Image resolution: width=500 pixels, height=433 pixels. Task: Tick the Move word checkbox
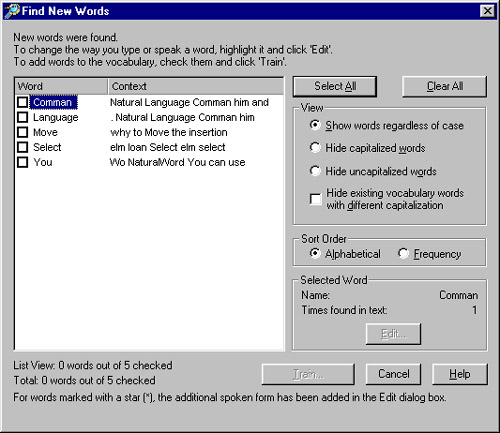[x=22, y=132]
